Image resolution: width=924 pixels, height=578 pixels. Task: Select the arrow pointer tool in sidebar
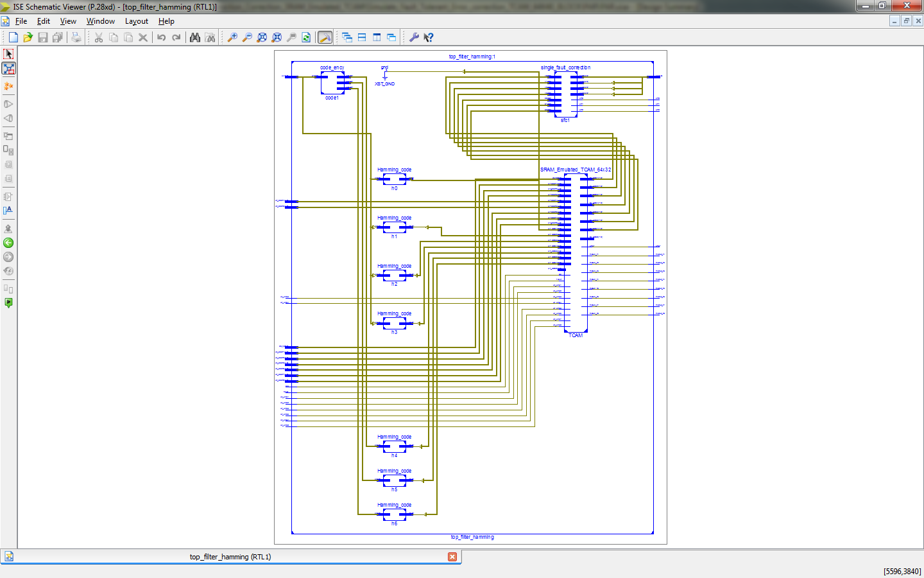tap(8, 54)
